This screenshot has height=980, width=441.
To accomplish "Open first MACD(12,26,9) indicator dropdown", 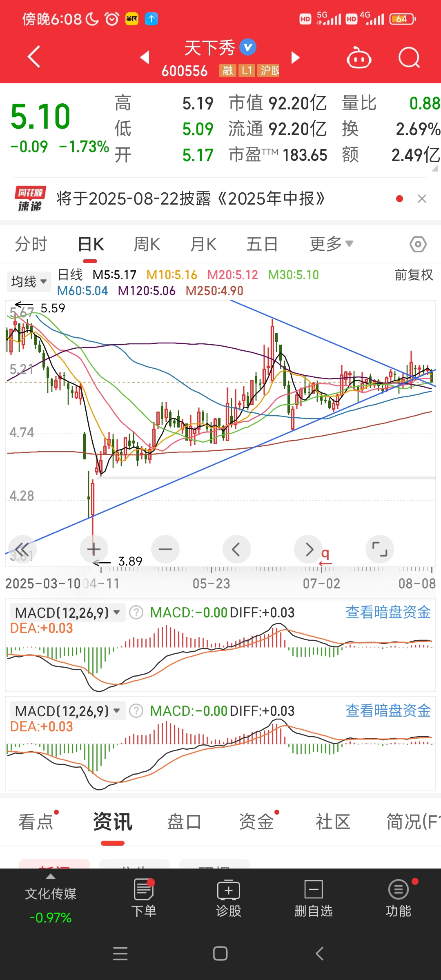I will pos(67,612).
